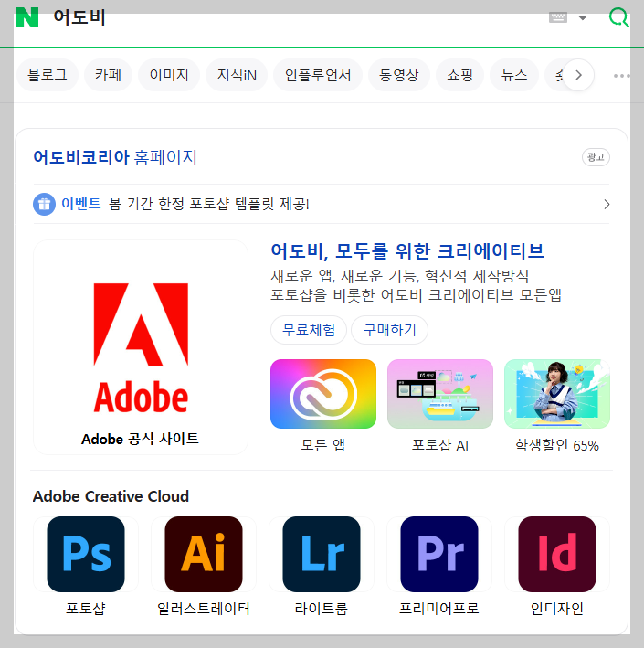Show more tabs with the right chevron
The image size is (644, 648).
click(578, 75)
